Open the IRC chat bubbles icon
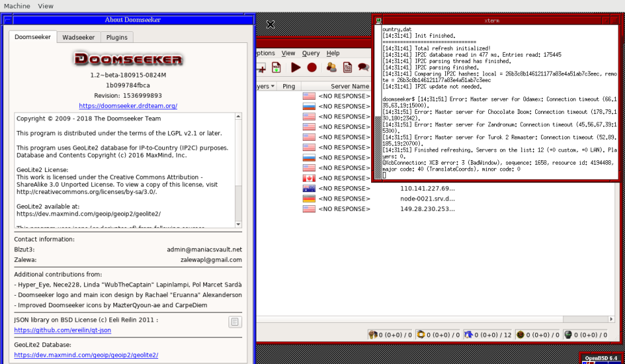 pos(363,67)
